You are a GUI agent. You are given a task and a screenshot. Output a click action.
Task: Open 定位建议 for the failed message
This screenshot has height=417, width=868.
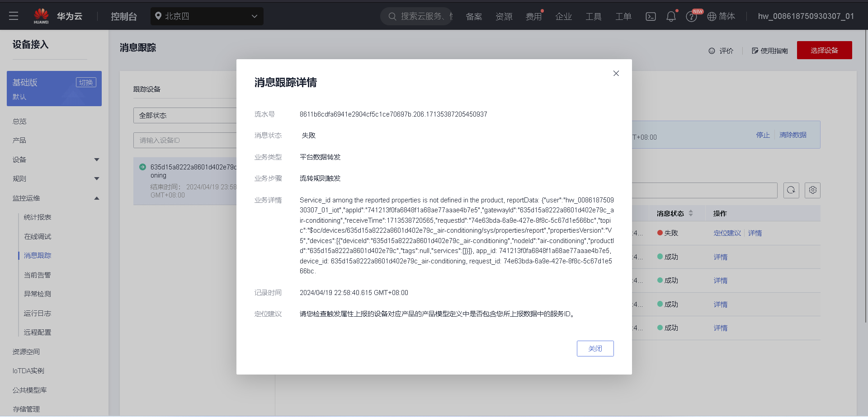(726, 233)
